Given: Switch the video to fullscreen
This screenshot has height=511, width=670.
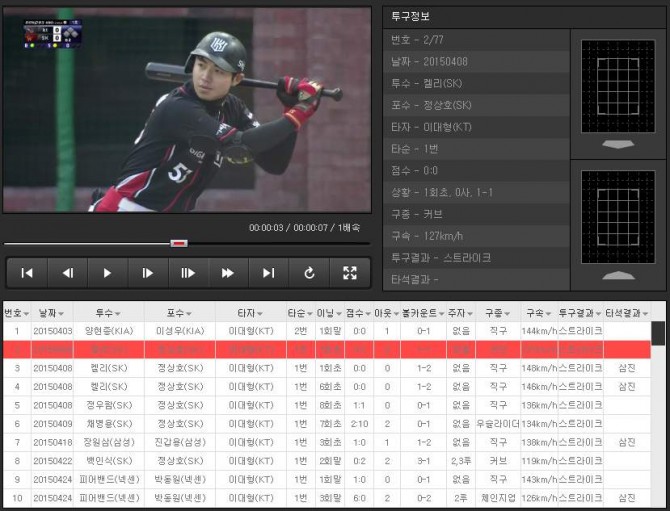Looking at the screenshot, I should point(349,273).
